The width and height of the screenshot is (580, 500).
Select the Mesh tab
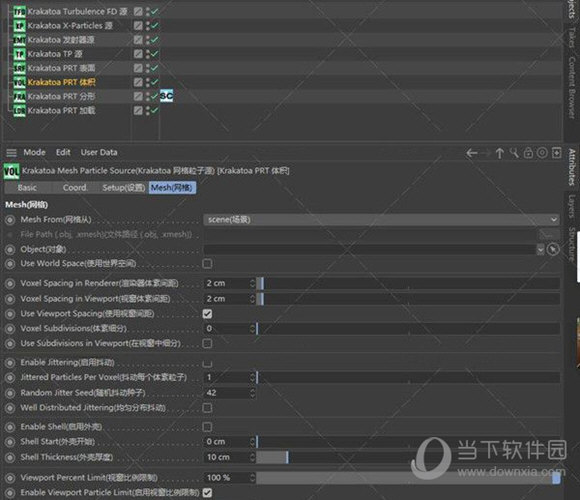pyautogui.click(x=172, y=188)
